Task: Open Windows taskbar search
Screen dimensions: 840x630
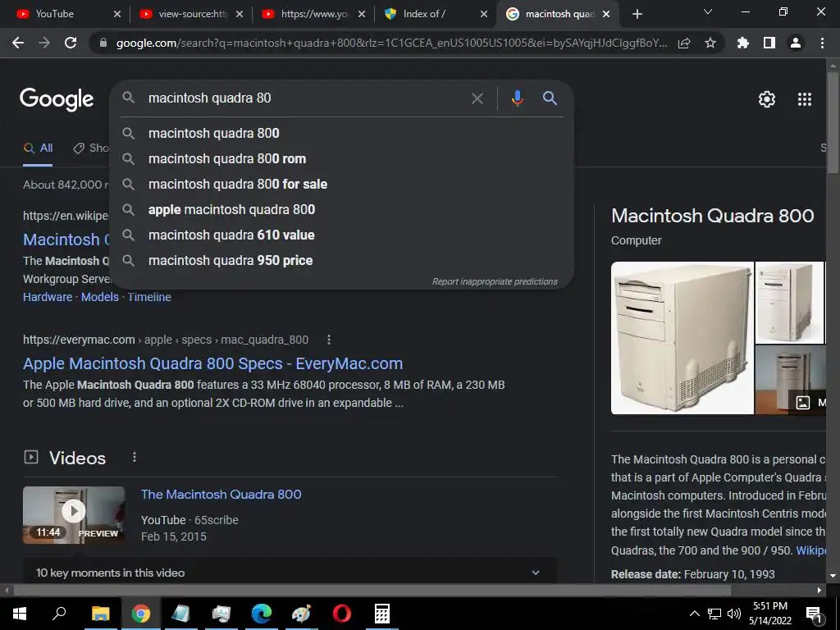Action: click(x=59, y=613)
